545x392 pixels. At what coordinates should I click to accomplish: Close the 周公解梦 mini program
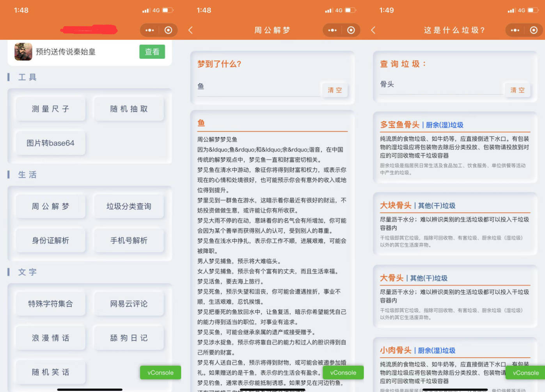click(351, 30)
